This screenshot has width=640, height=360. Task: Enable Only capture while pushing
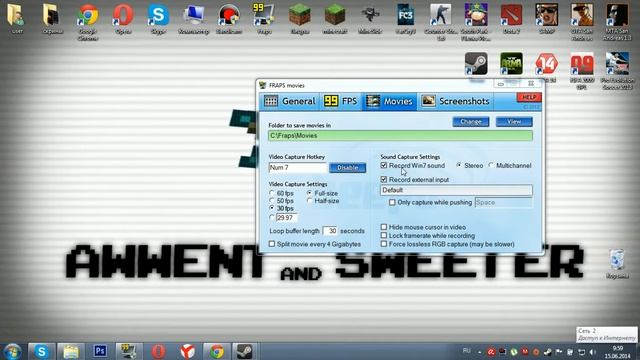click(392, 202)
